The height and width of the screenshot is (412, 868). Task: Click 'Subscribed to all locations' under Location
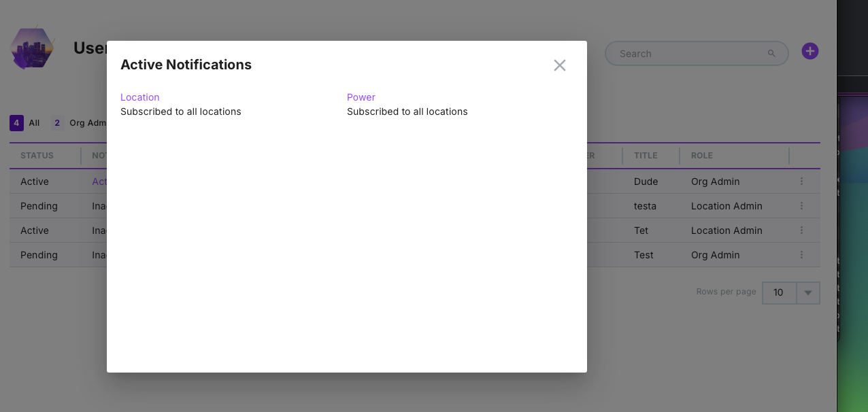click(x=181, y=111)
